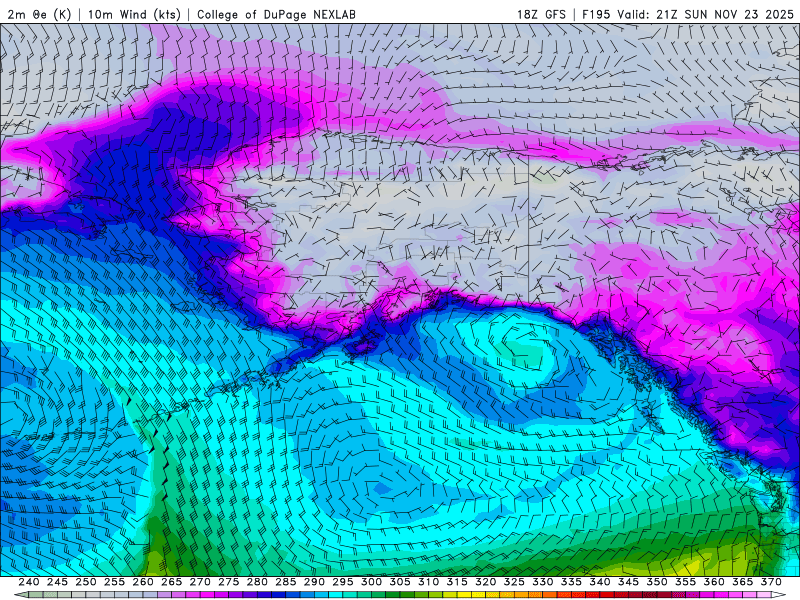Click the 245 value on the color scale

57,582
